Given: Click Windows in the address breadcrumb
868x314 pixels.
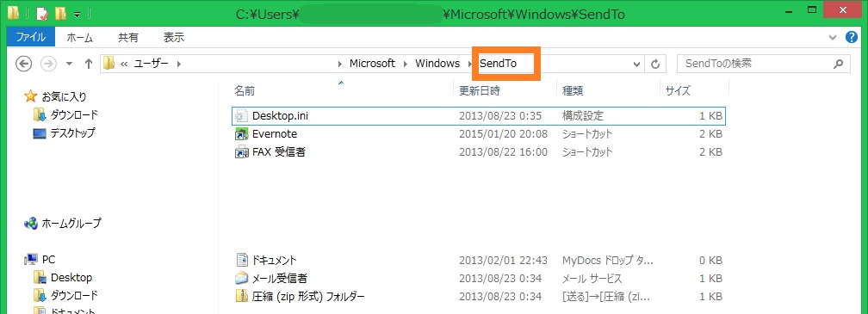Looking at the screenshot, I should pos(437,64).
